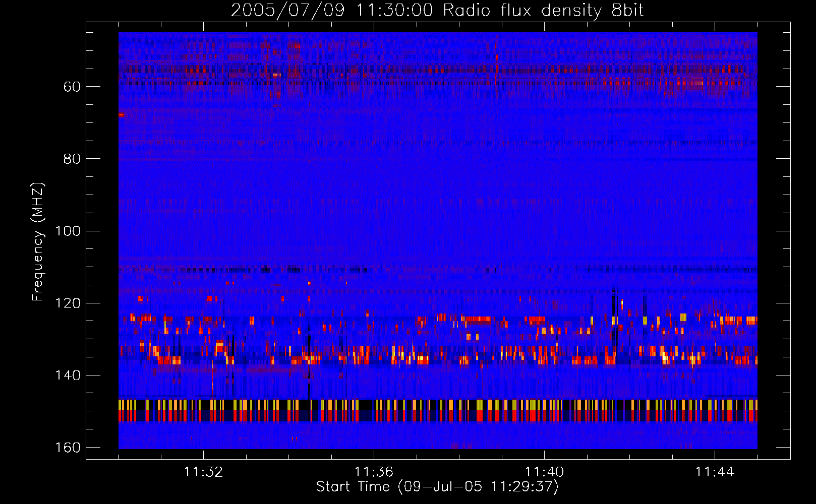Click the "Frequency (MHZ)" axis label

tap(38, 241)
